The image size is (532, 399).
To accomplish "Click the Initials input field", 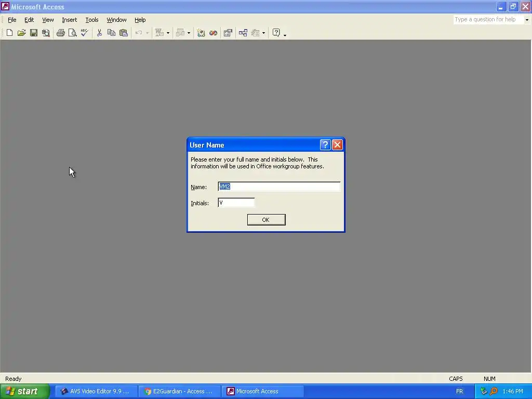I will pos(236,203).
